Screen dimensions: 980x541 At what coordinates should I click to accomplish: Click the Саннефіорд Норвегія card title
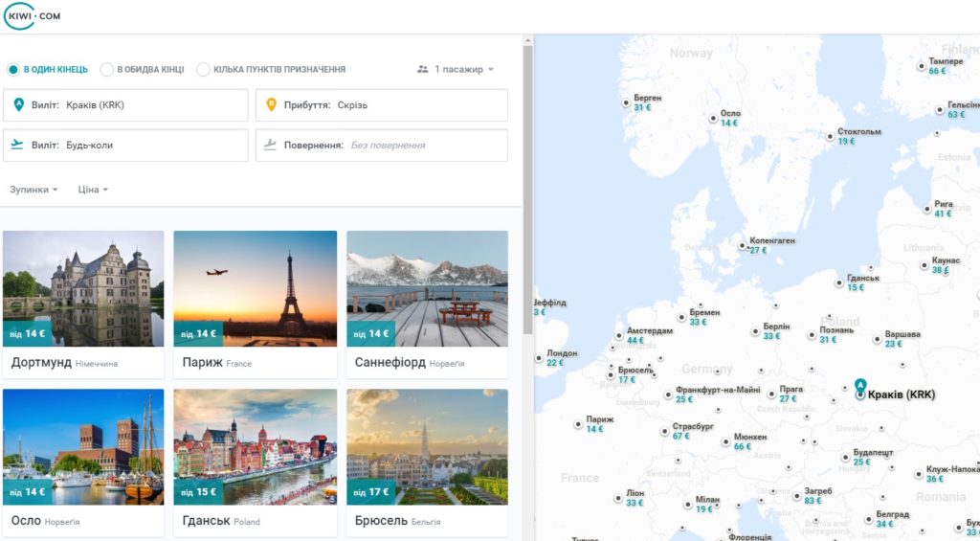(x=410, y=363)
